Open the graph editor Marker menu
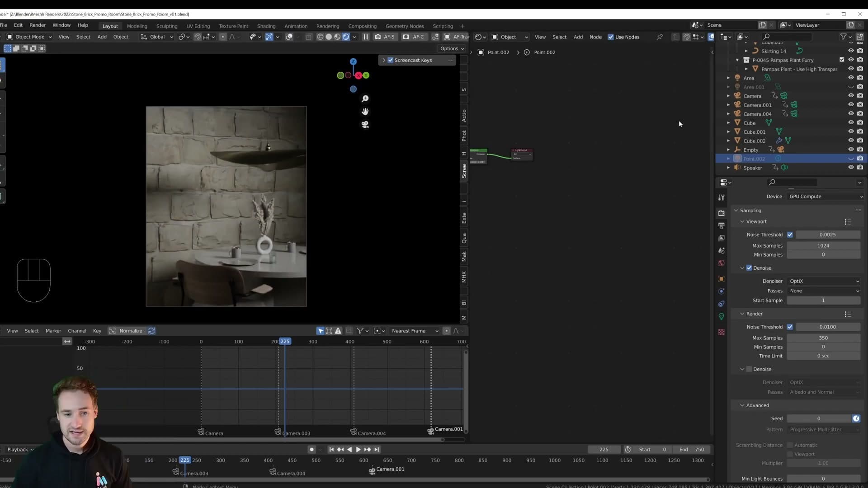 click(x=53, y=331)
